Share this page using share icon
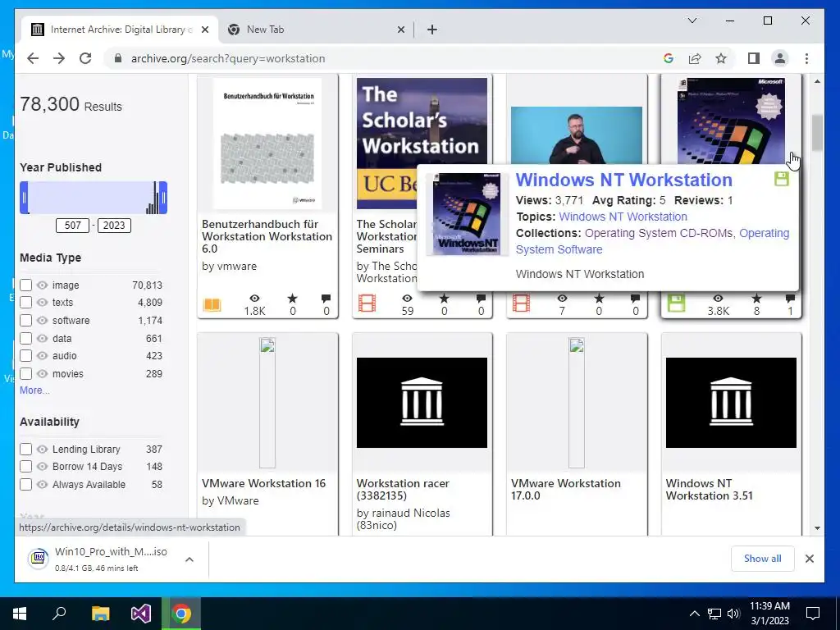This screenshot has width=840, height=630. click(x=695, y=58)
